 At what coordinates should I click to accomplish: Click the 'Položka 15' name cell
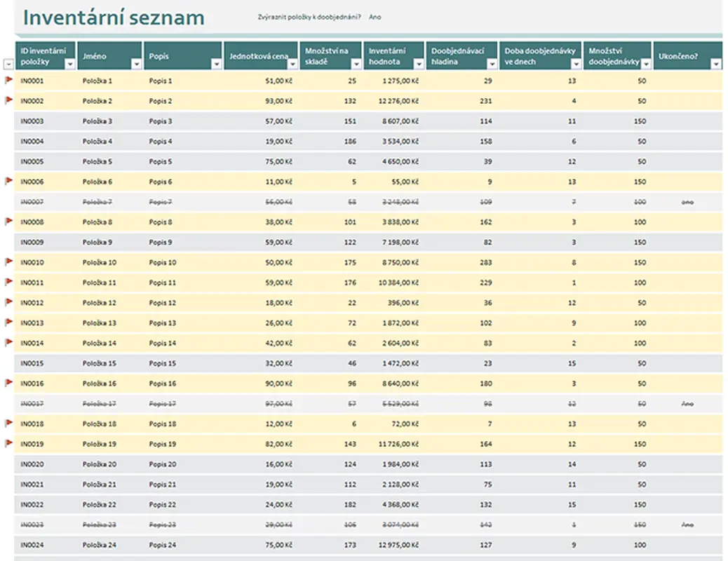tap(100, 364)
